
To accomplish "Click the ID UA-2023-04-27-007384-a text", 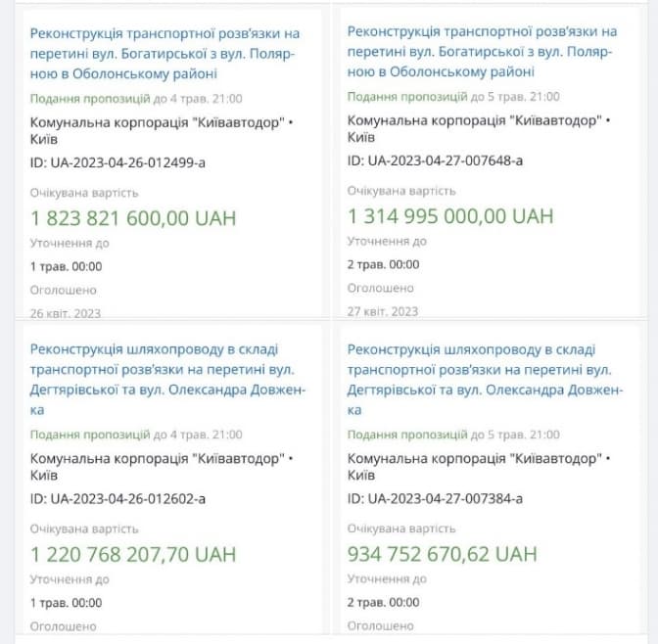I will (436, 499).
